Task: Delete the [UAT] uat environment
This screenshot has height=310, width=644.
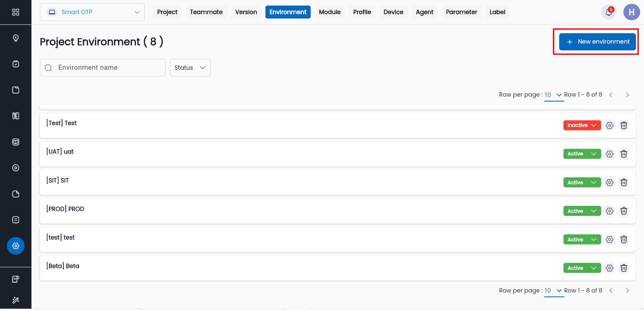Action: 624,154
